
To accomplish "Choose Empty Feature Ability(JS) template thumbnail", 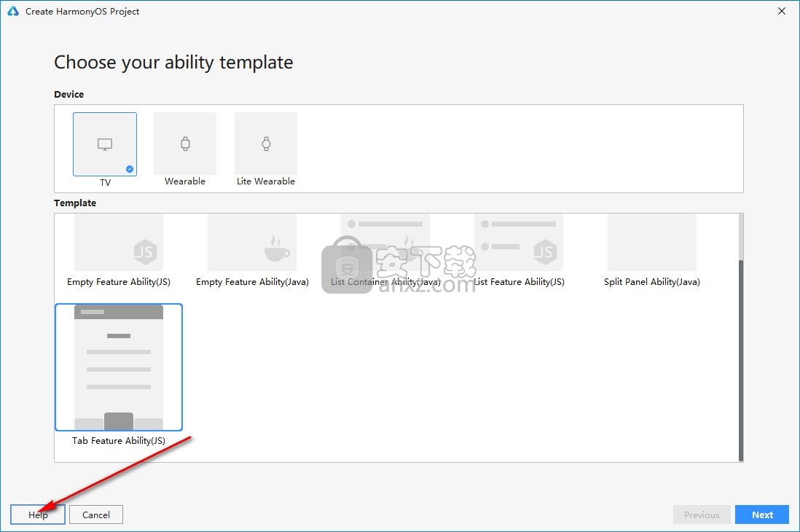I will coord(119,243).
